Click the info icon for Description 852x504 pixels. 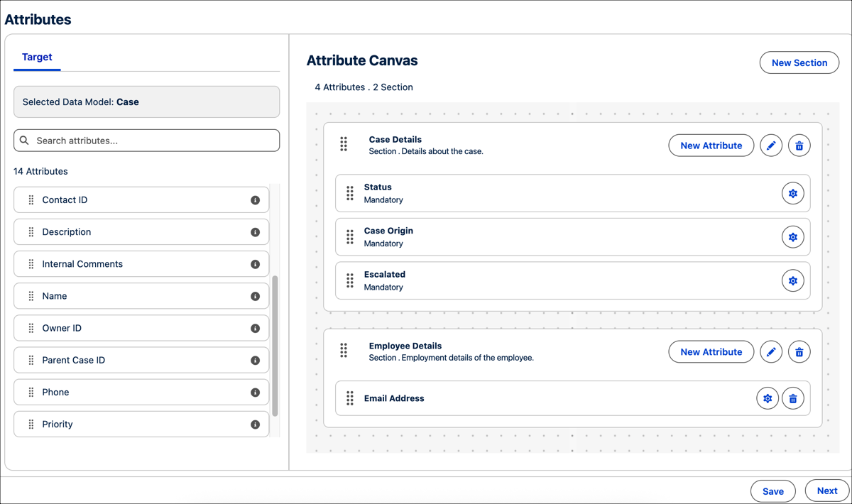(255, 232)
